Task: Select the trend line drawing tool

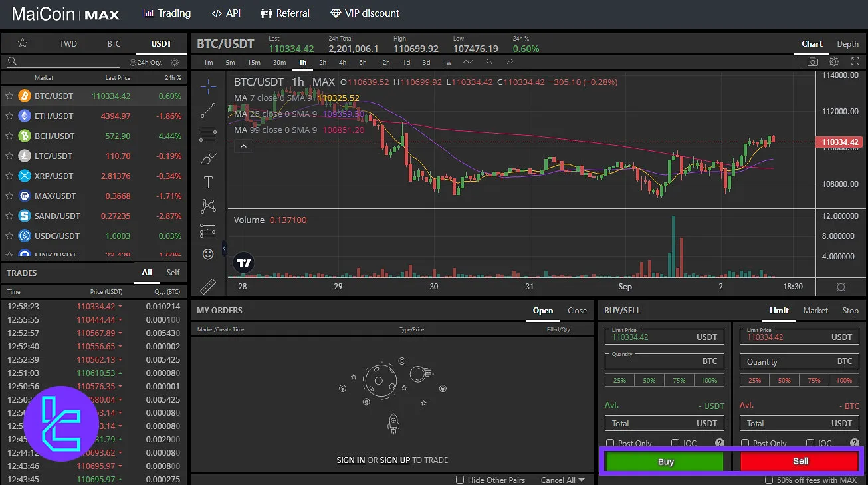Action: point(209,110)
